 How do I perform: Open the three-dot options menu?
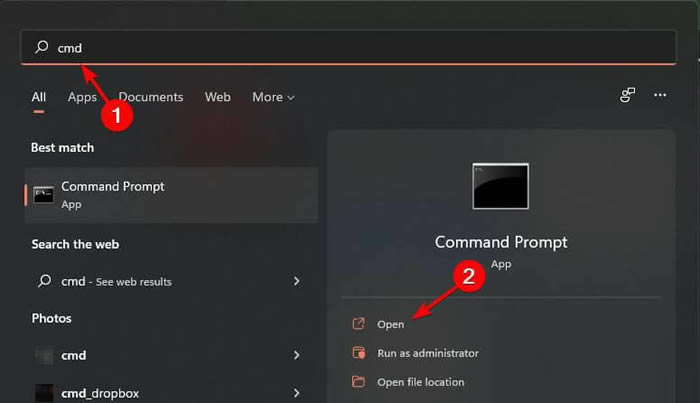pyautogui.click(x=660, y=95)
